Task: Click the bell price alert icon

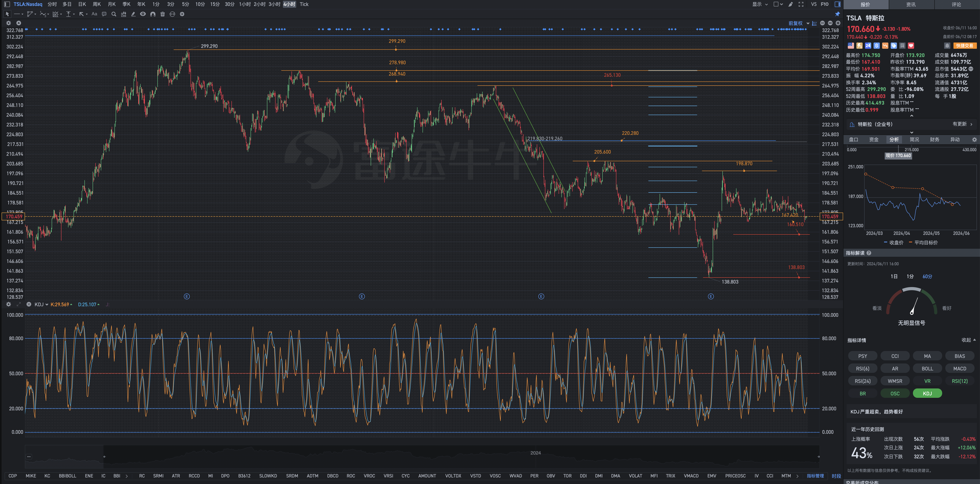Action: (947, 46)
